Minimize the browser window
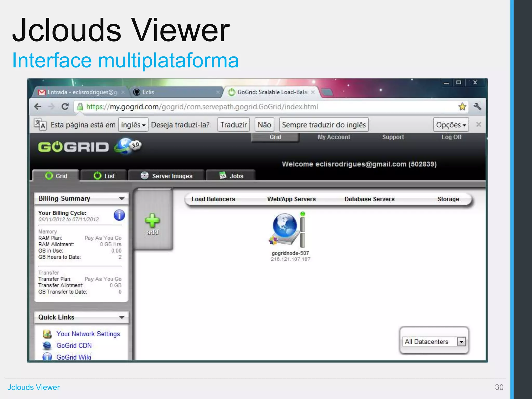532x399 pixels. [x=447, y=83]
